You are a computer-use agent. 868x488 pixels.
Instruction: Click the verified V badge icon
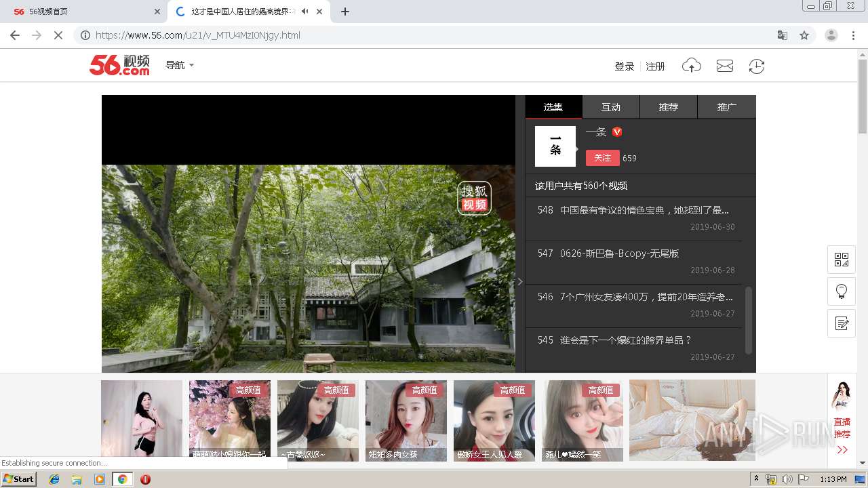click(x=617, y=132)
